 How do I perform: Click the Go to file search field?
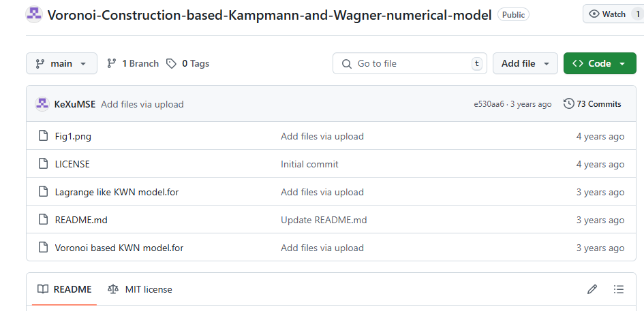point(410,63)
